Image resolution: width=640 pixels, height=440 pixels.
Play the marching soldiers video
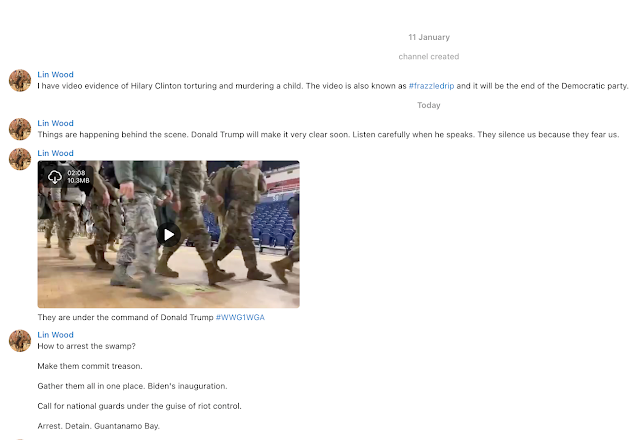(168, 235)
